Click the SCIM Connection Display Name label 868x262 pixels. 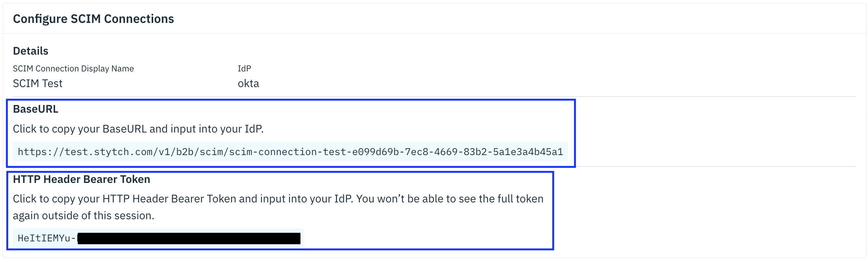pos(73,68)
